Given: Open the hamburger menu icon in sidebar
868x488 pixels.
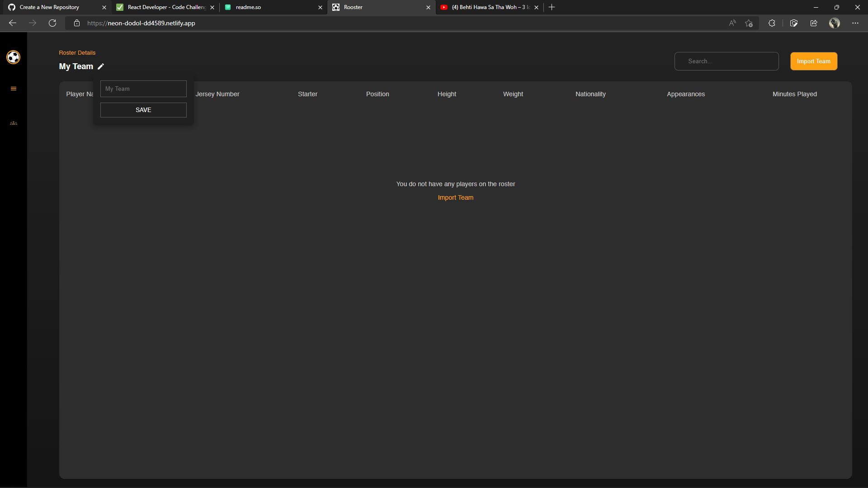Looking at the screenshot, I should point(14,89).
